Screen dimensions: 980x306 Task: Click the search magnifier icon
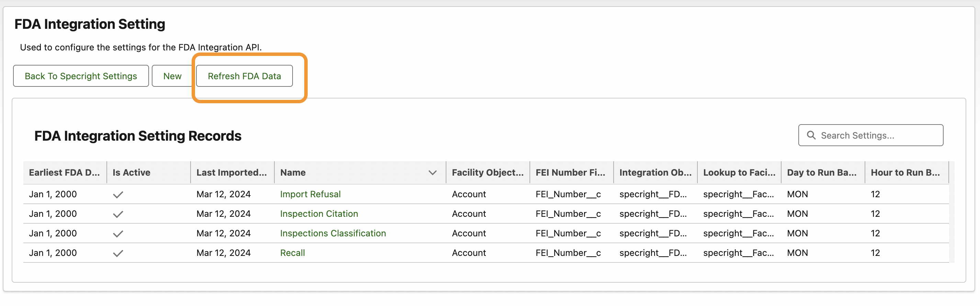(x=811, y=135)
